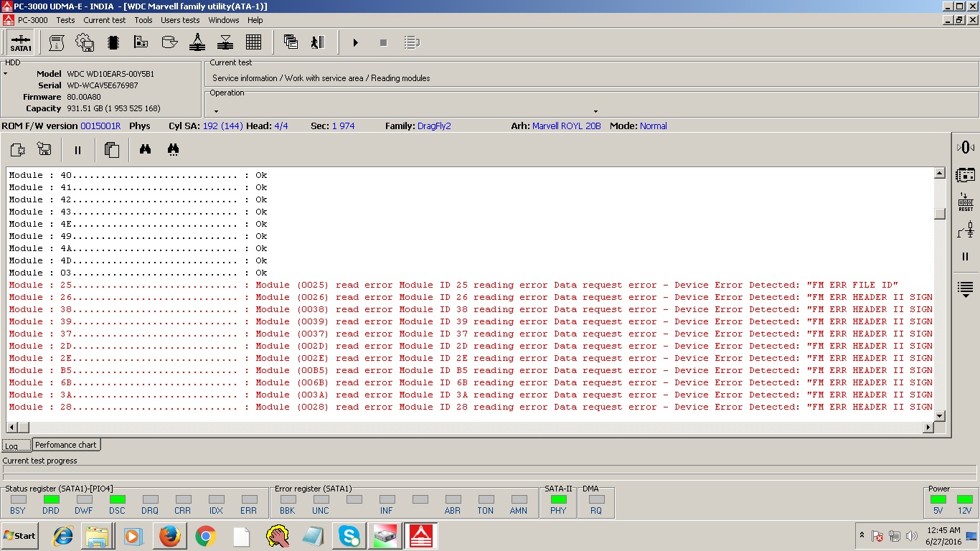The image size is (980, 551).
Task: Click the drive with arrow toolbar icon
Action: click(x=169, y=42)
